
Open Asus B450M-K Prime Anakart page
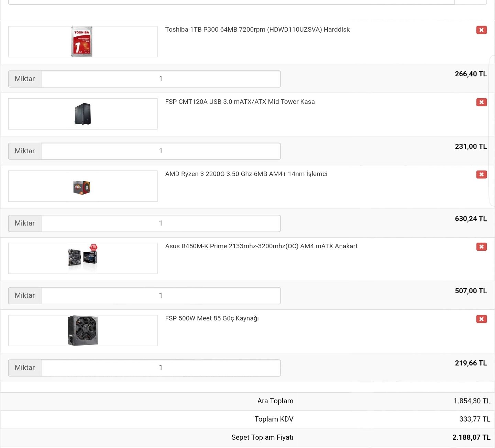click(x=262, y=246)
